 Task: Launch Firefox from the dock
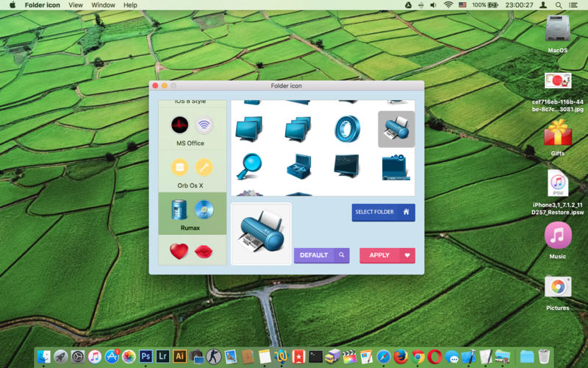401,356
